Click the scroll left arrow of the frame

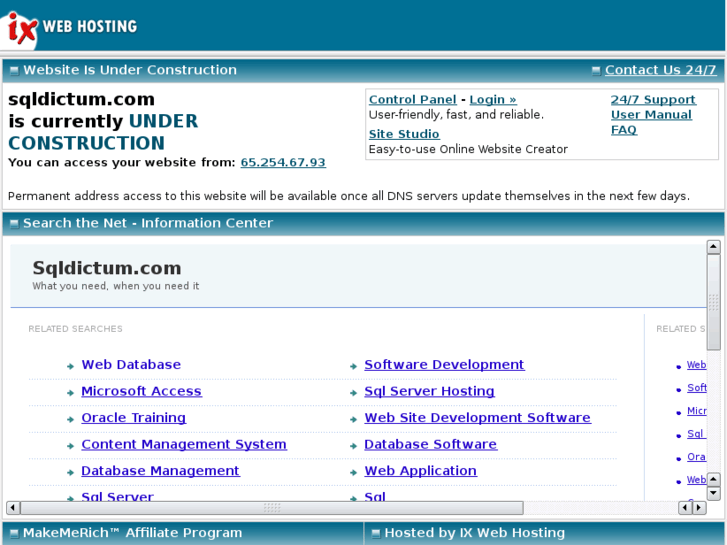tap(13, 507)
